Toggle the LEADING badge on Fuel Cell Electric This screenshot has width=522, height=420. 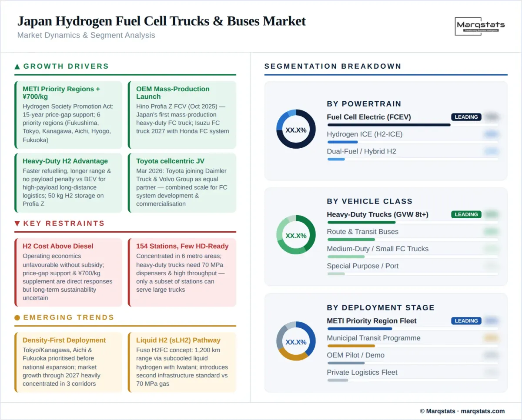pos(466,117)
